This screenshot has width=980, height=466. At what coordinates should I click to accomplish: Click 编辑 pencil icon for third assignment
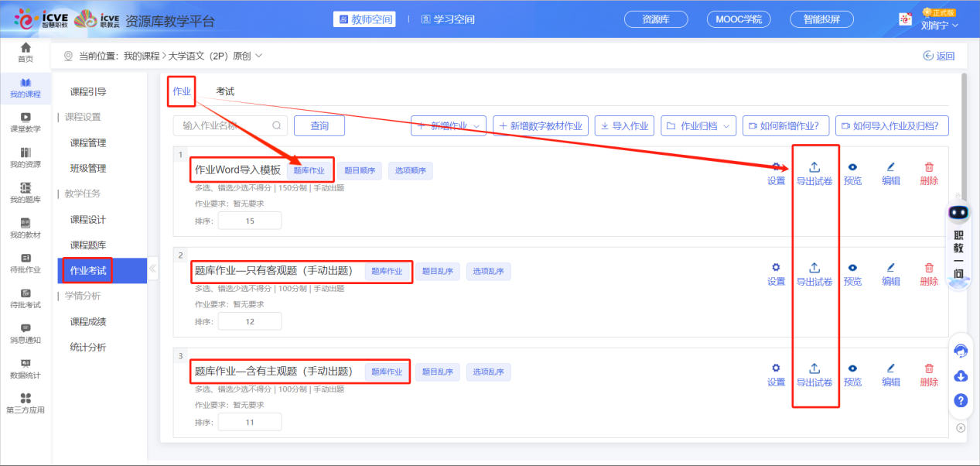coord(890,368)
